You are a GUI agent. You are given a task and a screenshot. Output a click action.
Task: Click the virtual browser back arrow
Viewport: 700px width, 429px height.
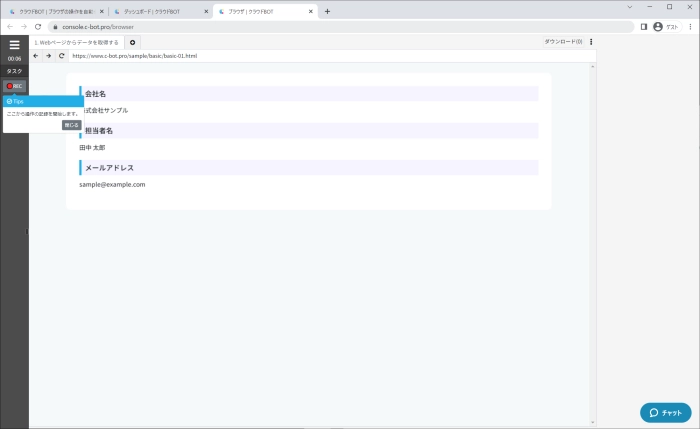pos(36,56)
